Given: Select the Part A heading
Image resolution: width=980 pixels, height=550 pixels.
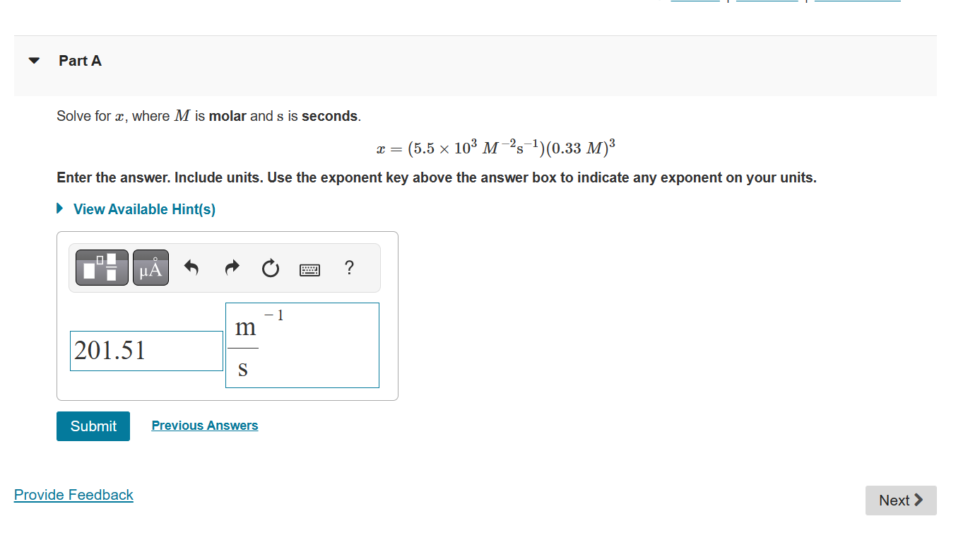Looking at the screenshot, I should click(x=80, y=60).
